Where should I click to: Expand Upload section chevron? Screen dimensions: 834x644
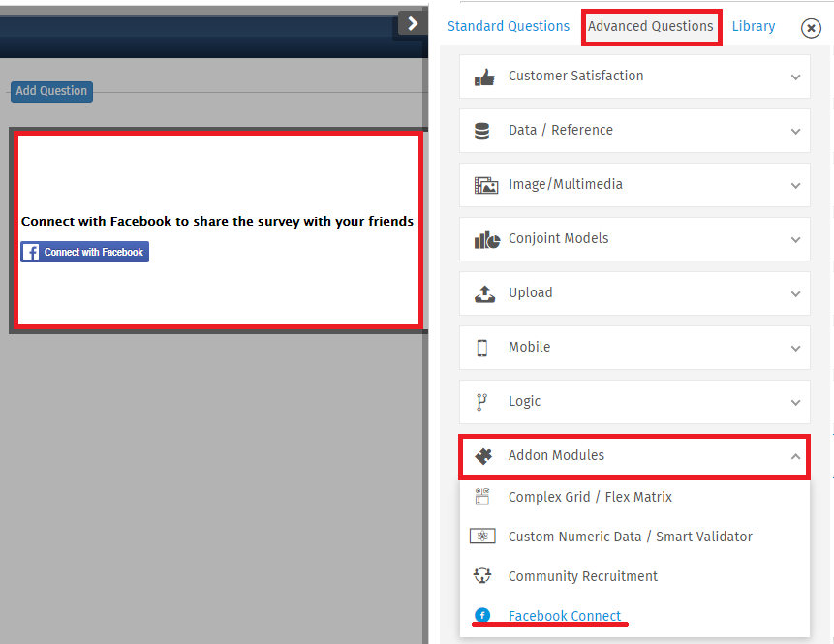795,294
